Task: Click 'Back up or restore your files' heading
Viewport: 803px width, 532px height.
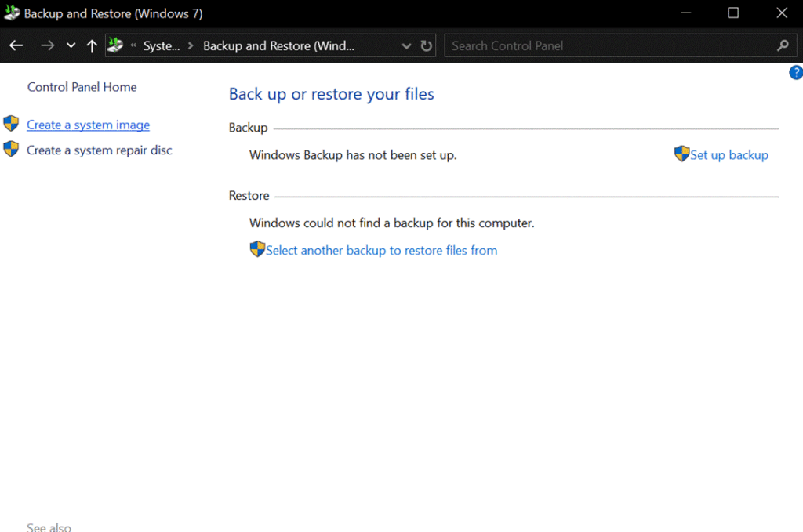Action: coord(332,94)
